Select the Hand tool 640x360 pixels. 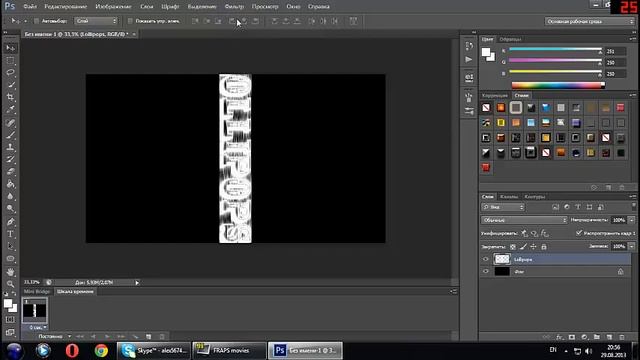(11, 272)
